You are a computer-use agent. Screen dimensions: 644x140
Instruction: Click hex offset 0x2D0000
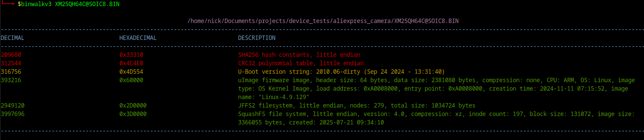pyautogui.click(x=133, y=106)
